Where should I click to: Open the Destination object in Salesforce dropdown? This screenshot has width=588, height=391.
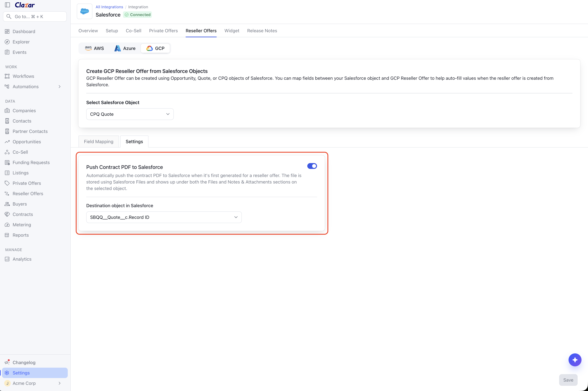click(x=164, y=217)
